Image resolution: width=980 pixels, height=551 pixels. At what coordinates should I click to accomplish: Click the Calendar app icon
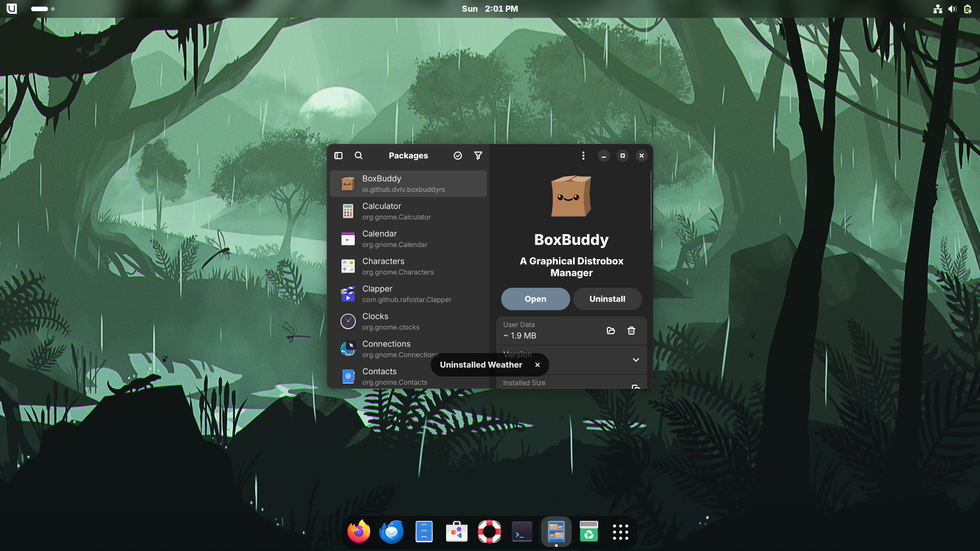(348, 239)
